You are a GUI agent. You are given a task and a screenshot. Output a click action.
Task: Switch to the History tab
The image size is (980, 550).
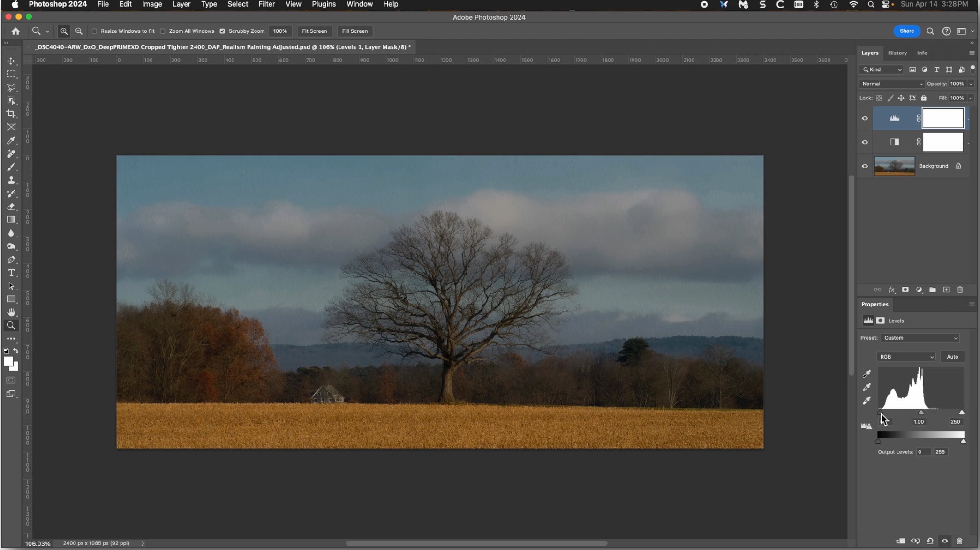tap(897, 53)
